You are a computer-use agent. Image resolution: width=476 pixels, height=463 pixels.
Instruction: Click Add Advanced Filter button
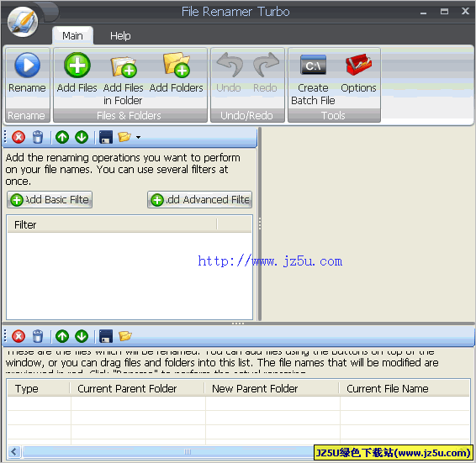(200, 200)
